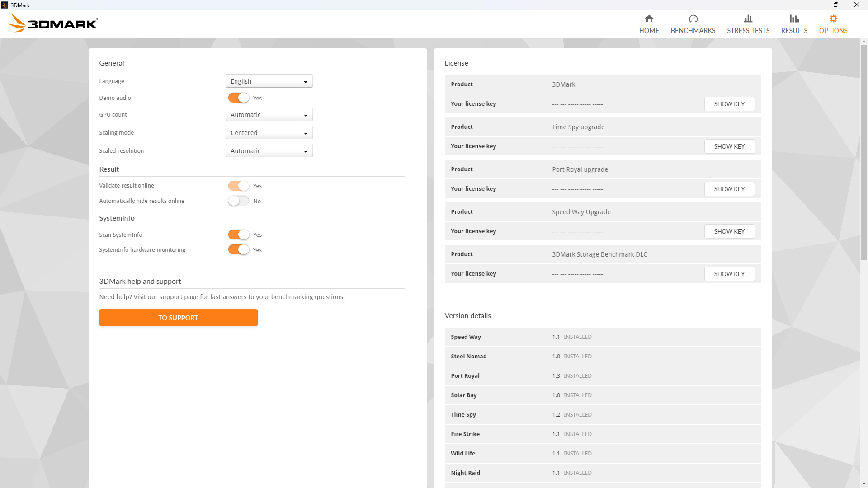Click the 3DMark logo in header
The height and width of the screenshot is (488, 868).
coord(53,23)
